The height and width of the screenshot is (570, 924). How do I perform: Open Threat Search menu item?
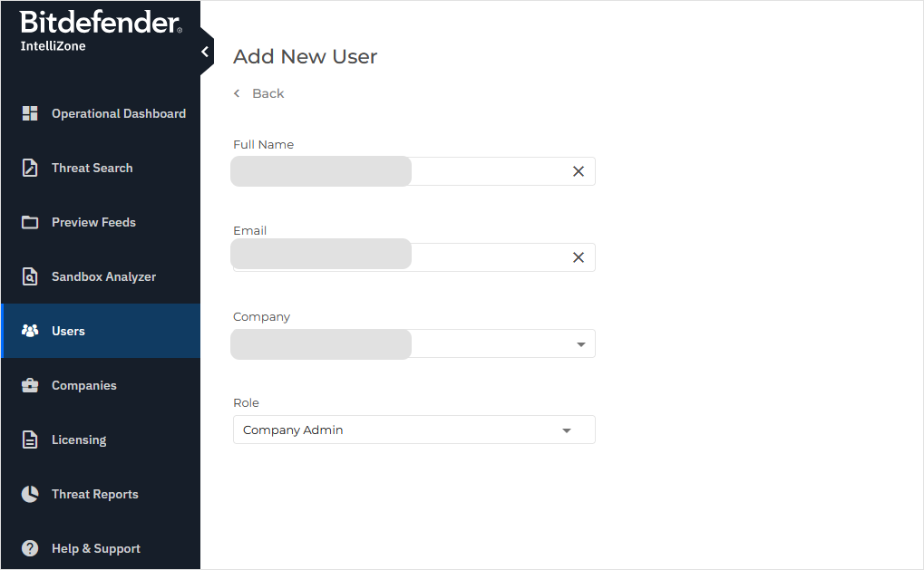[92, 168]
